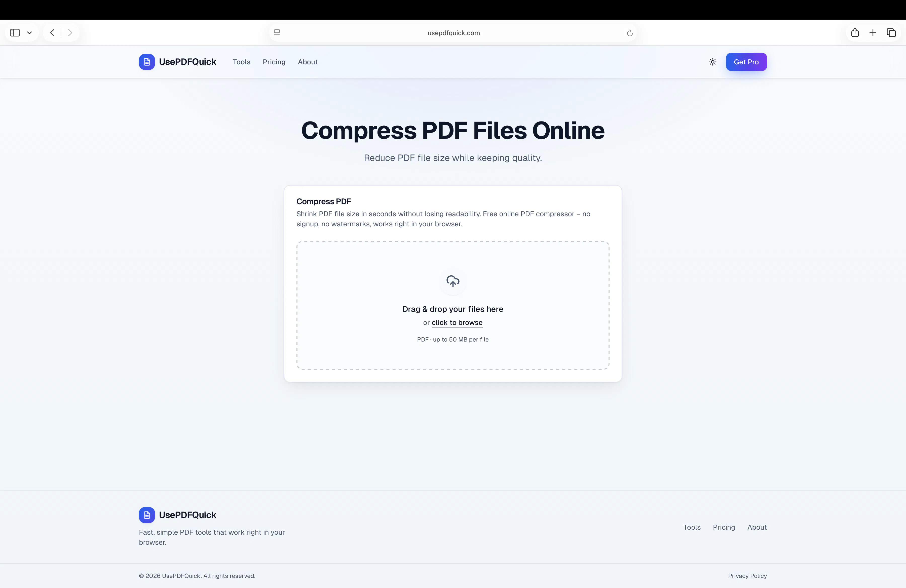Open the footer About link
This screenshot has width=906, height=588.
[x=757, y=527]
